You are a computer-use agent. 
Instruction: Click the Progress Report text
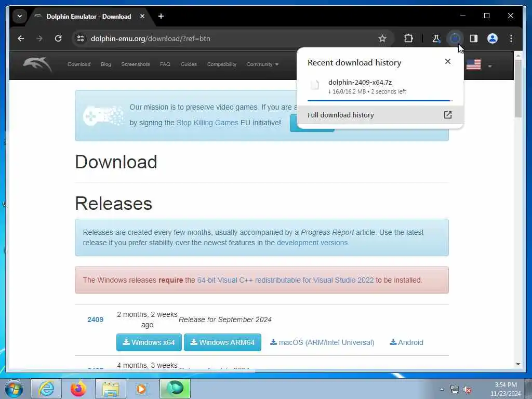coord(327,232)
